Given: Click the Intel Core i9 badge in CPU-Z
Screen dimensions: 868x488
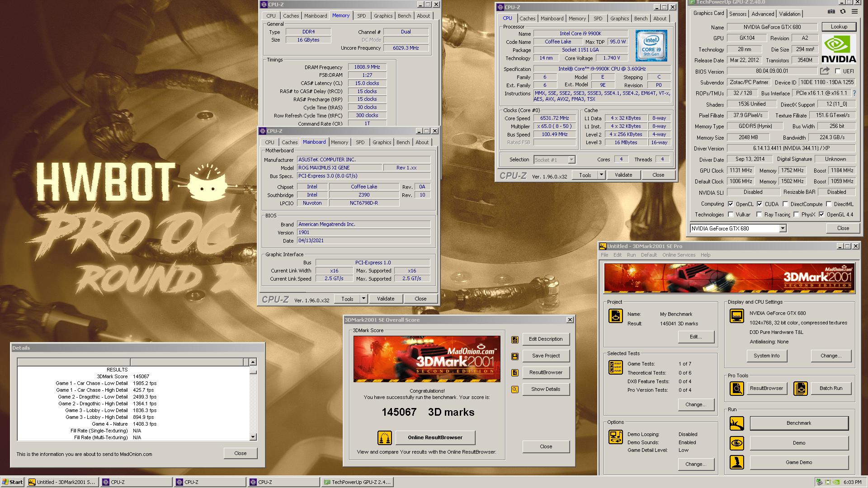Looking at the screenshot, I should pos(651,46).
